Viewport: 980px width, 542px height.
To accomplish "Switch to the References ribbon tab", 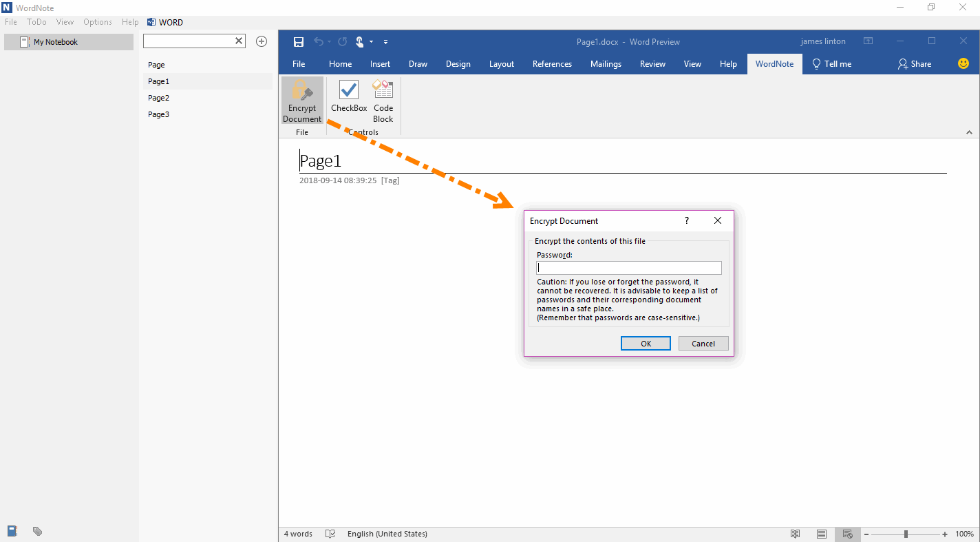I will (x=552, y=64).
